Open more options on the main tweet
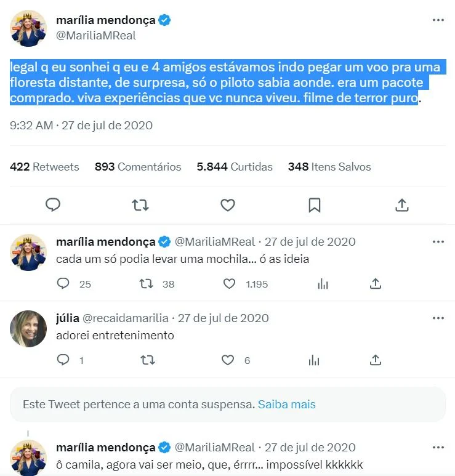Image resolution: width=455 pixels, height=476 pixels. click(438, 20)
